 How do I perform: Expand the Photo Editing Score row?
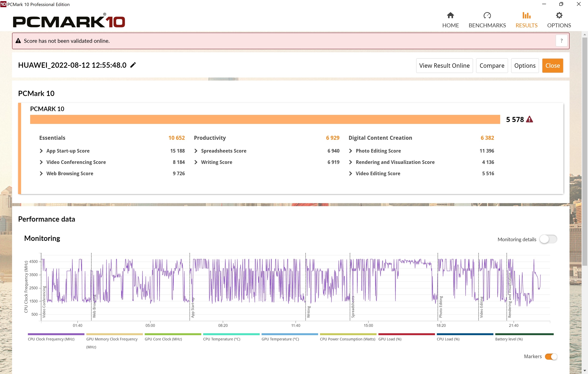[x=350, y=151]
